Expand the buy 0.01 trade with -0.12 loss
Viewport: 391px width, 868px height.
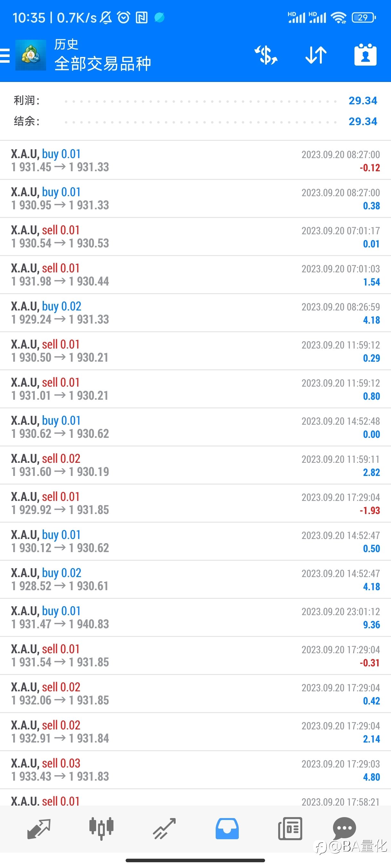click(x=195, y=160)
